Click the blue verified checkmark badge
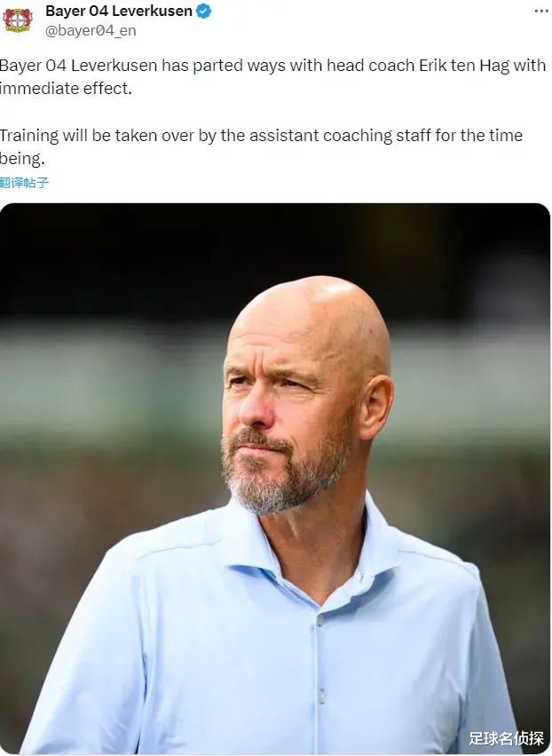Image resolution: width=552 pixels, height=756 pixels. pos(203,11)
